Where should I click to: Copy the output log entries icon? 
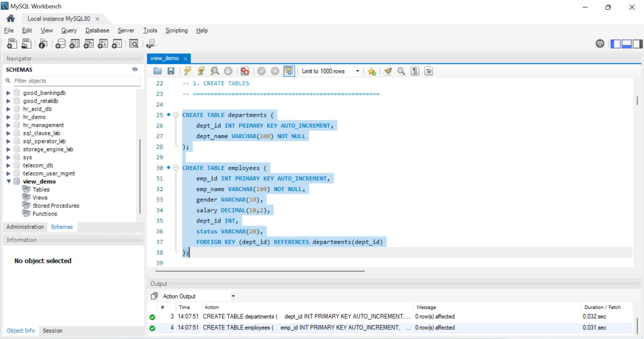point(154,296)
